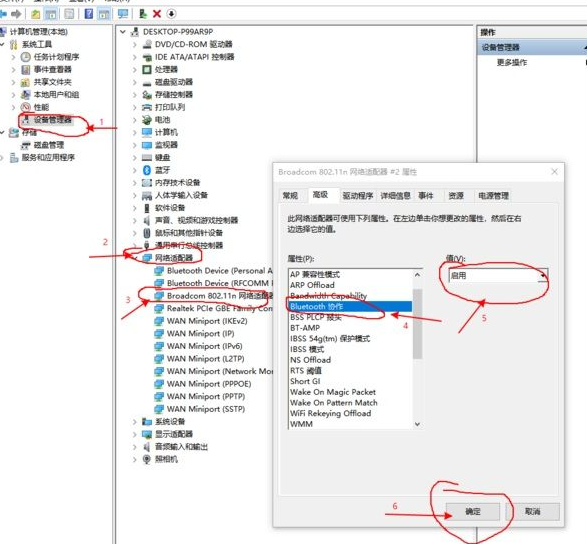Select 事件查看器 in left tree

point(52,70)
